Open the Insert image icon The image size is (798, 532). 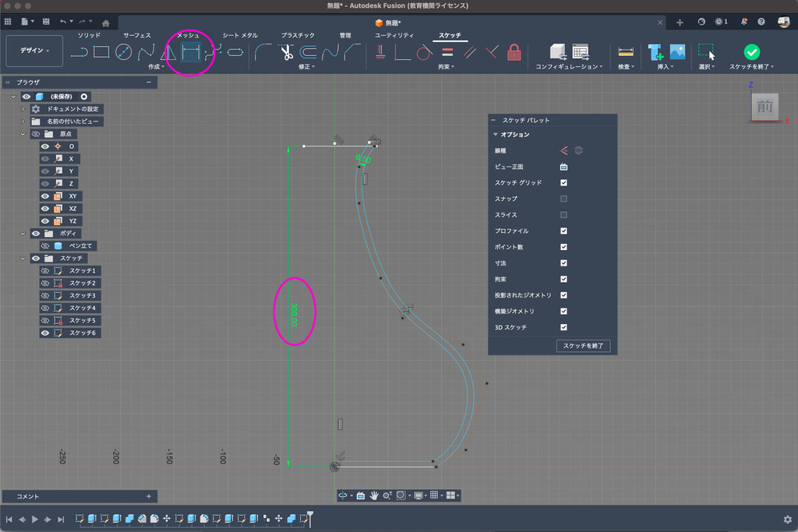[x=677, y=52]
